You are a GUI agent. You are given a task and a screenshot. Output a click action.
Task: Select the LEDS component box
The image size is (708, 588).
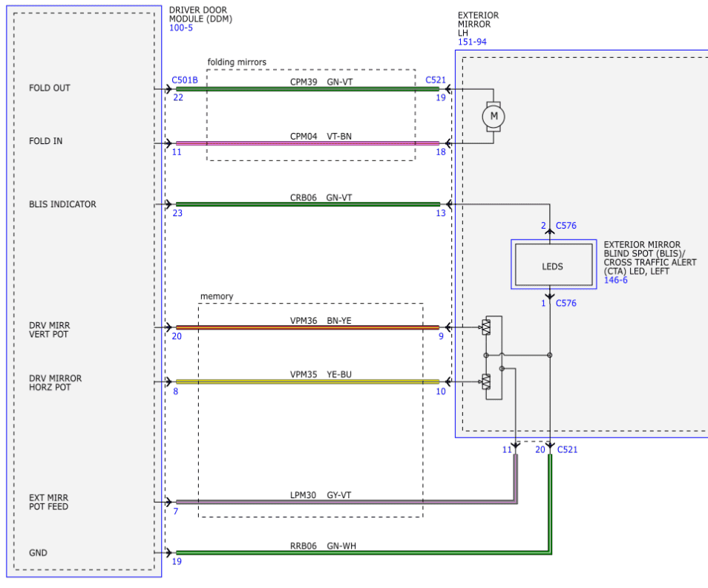pos(554,264)
